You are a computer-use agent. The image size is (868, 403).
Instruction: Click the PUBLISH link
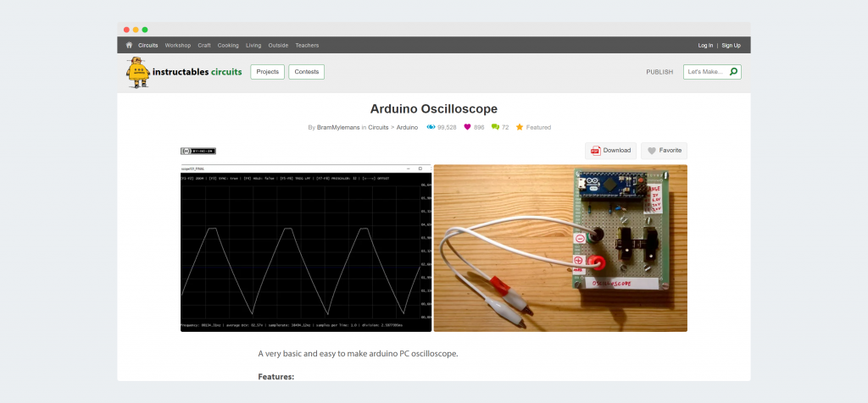(x=659, y=72)
